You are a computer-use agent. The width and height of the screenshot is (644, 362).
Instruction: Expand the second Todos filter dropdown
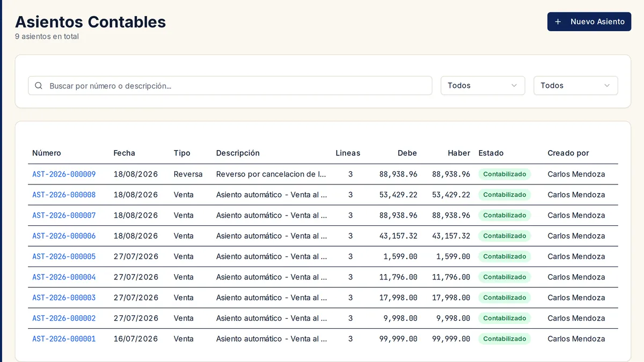pyautogui.click(x=576, y=86)
